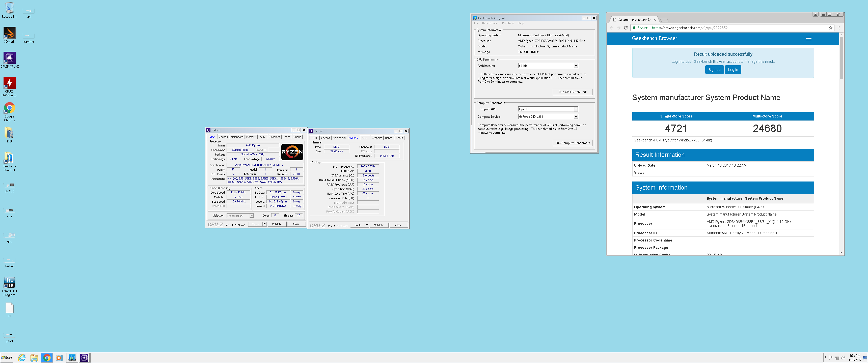Close the System manufacturer Chrome tab
868x363 pixels.
tap(655, 19)
